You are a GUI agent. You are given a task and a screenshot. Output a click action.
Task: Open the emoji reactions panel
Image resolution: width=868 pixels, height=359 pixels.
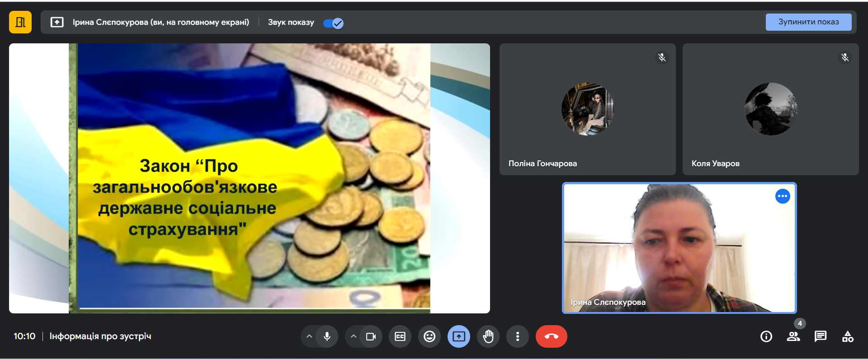click(x=429, y=336)
